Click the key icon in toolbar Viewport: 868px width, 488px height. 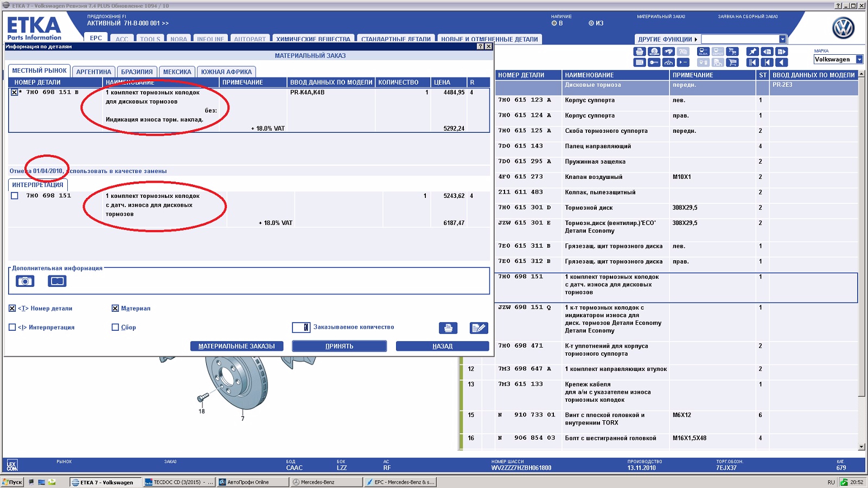click(x=654, y=62)
